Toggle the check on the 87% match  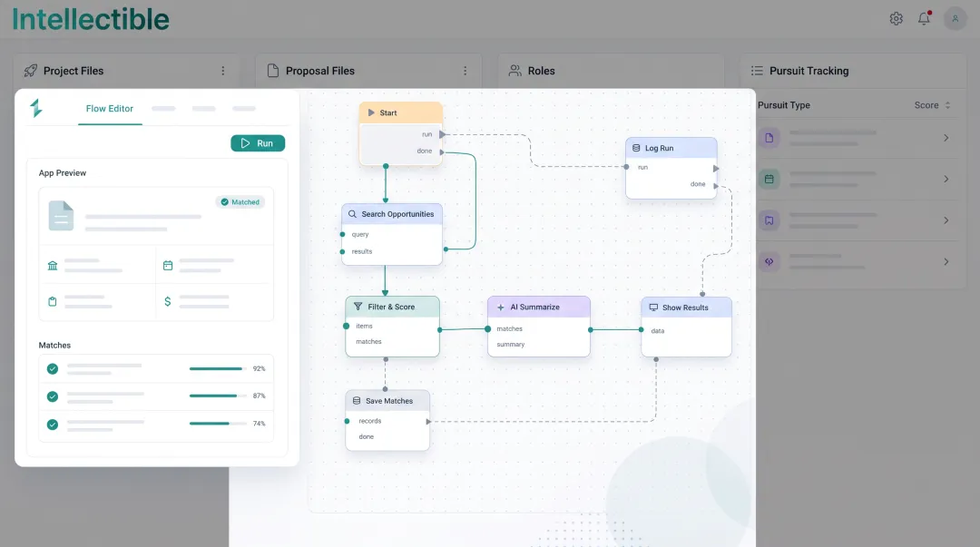pos(53,396)
